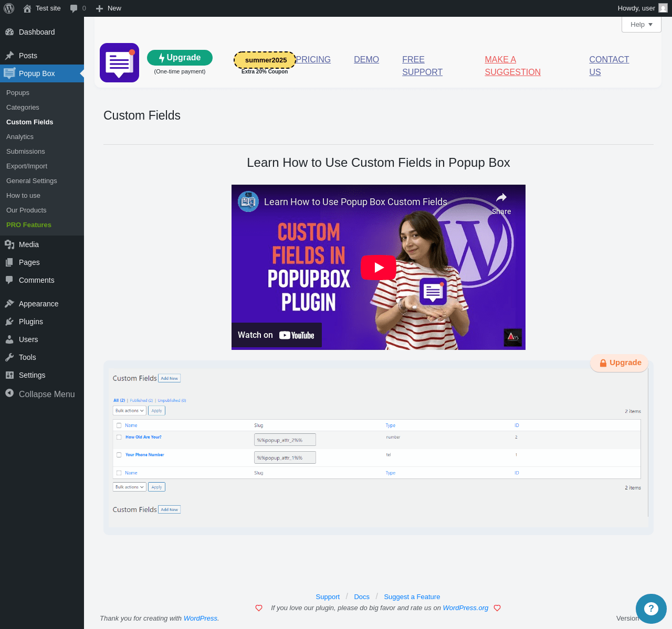This screenshot has width=672, height=629.
Task: Click slug field %%popup_attr_1%%
Action: 285,457
